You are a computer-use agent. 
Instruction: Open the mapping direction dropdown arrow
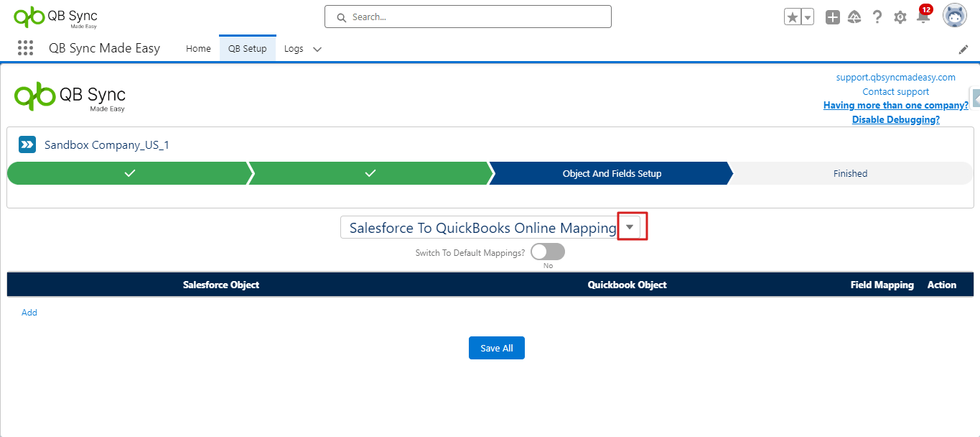click(x=630, y=227)
